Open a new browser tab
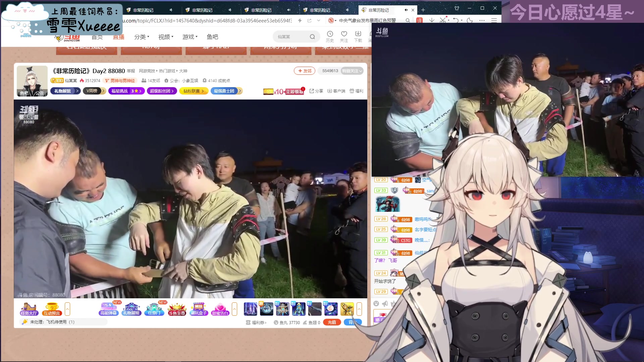The image size is (644, 362). 423,10
